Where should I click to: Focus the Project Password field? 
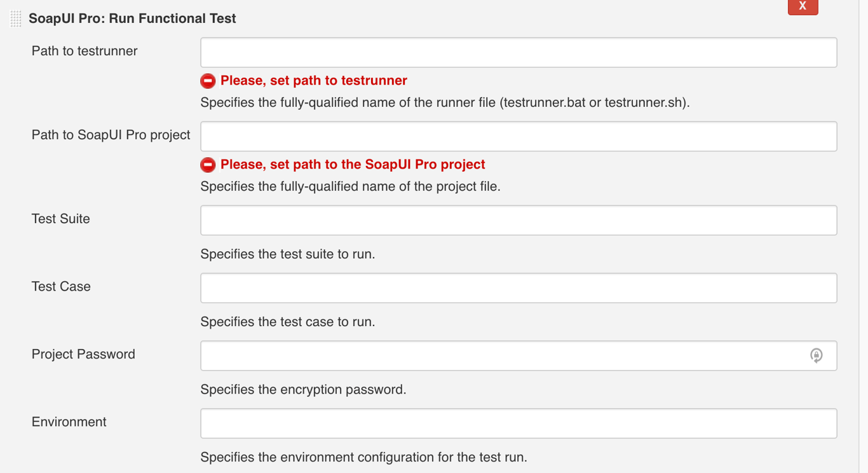(502, 355)
